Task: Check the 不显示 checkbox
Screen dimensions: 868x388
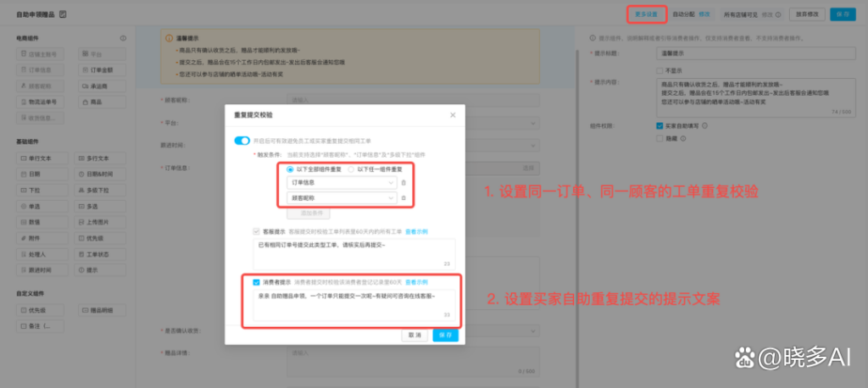Action: 659,70
